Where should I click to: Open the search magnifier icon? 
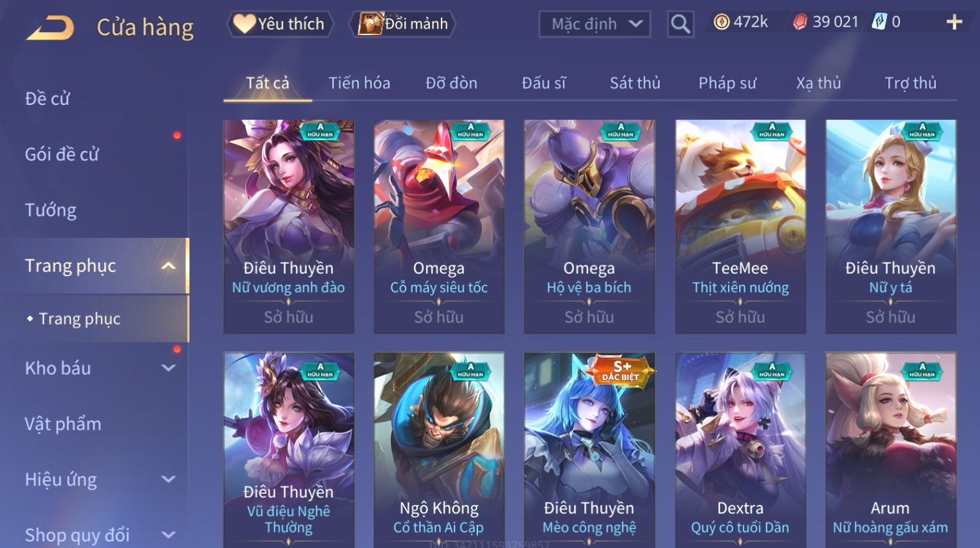(x=680, y=24)
